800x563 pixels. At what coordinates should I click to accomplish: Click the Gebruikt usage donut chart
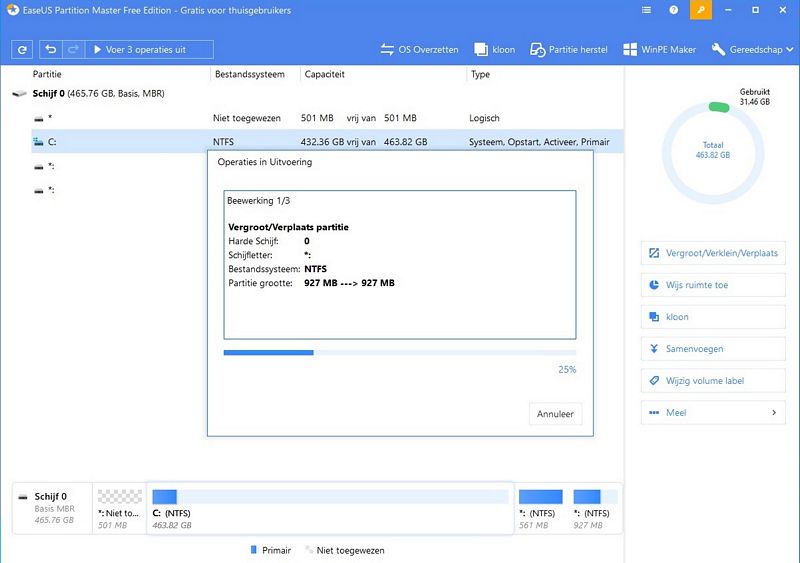(x=713, y=153)
